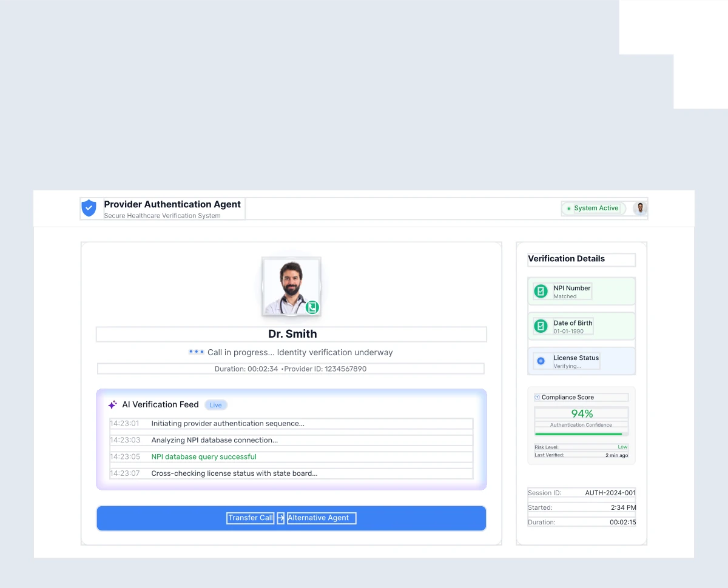Click the Alternative Agent button

(x=320, y=518)
